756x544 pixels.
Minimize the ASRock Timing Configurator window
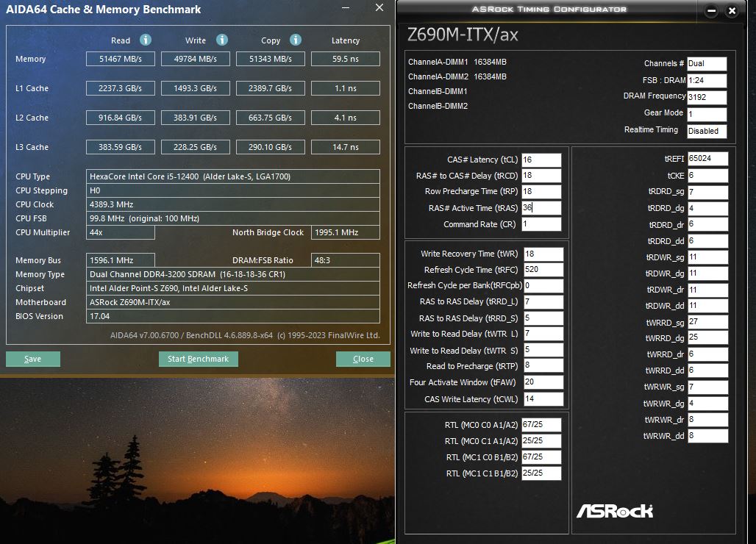710,10
